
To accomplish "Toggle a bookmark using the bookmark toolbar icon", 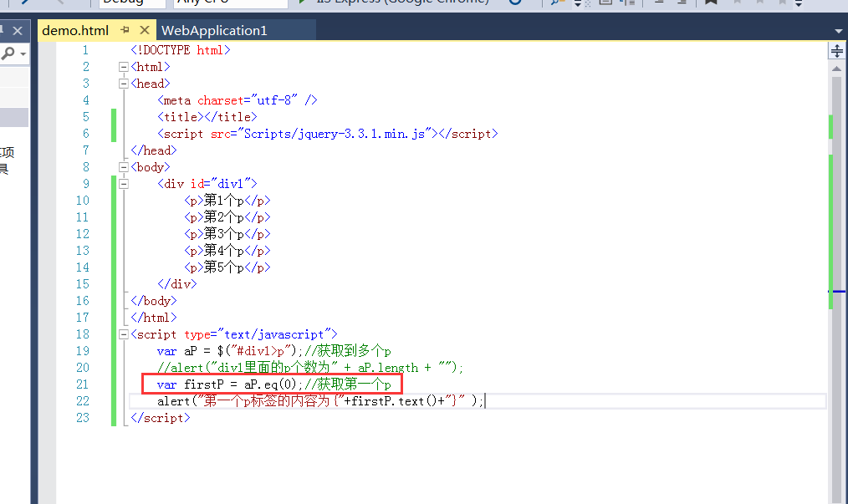I will click(710, 3).
